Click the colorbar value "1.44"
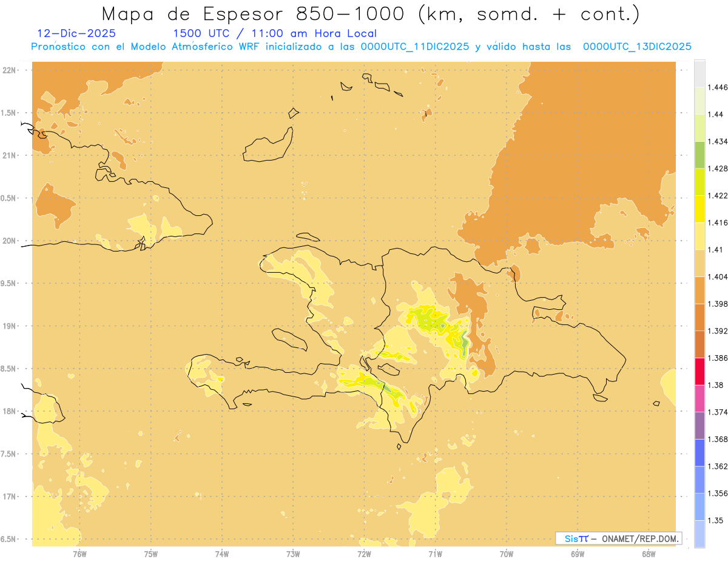Screen dimensions: 728x562 point(715,115)
